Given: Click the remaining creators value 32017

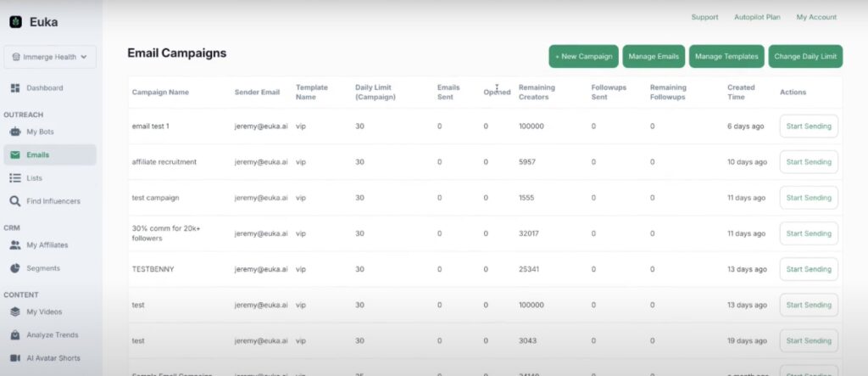Looking at the screenshot, I should click(x=529, y=233).
